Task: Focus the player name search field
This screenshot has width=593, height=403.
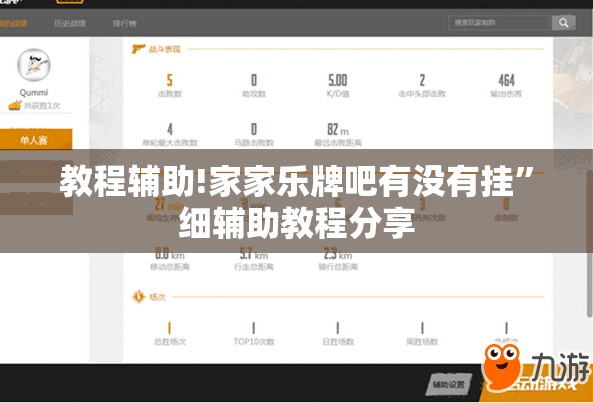Action: tap(499, 23)
